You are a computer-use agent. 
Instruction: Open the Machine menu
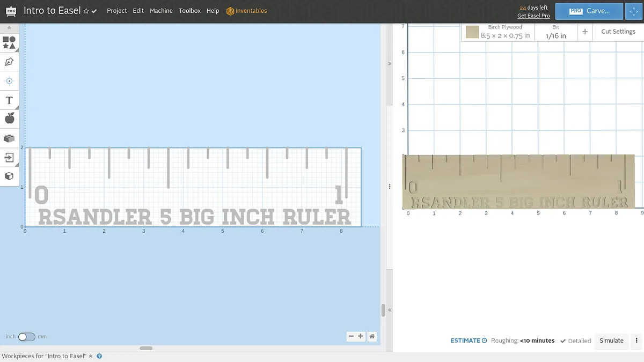[161, 11]
